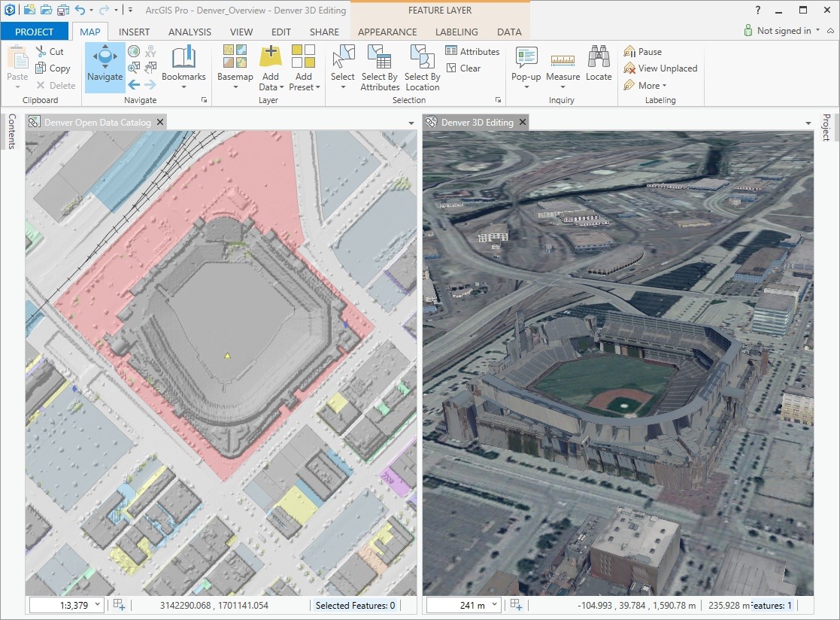
Task: Click the Delete button in Clipboard group
Action: point(56,85)
